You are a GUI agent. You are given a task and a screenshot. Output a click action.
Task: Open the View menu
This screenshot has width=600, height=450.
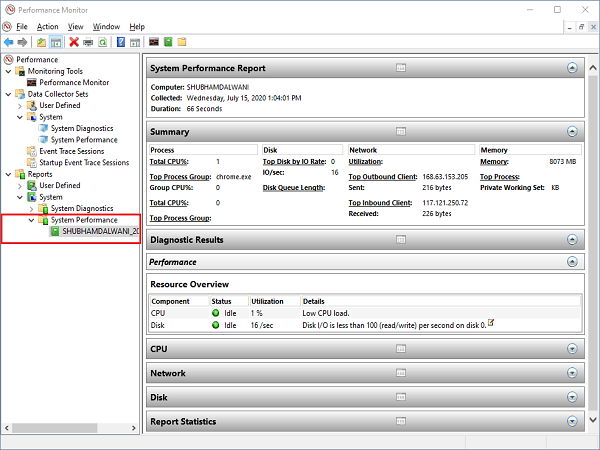[x=76, y=26]
